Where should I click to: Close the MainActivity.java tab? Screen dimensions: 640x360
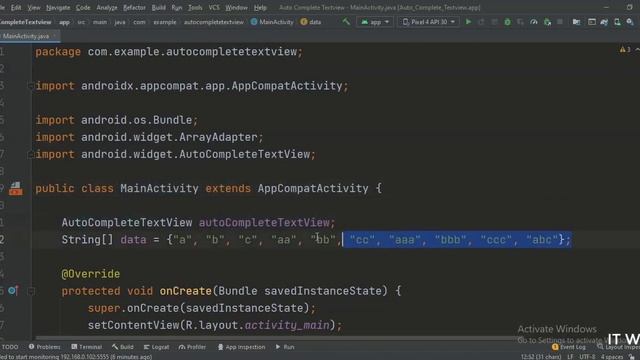point(54,36)
